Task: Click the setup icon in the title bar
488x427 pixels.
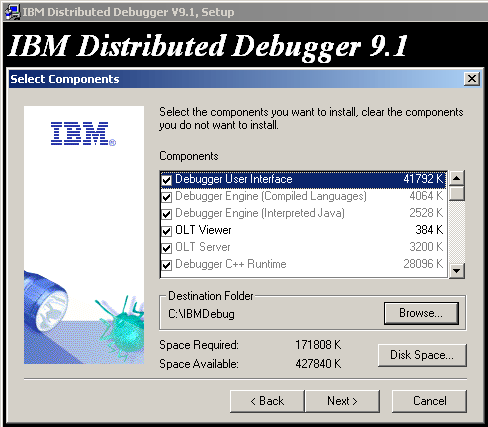Action: point(12,12)
